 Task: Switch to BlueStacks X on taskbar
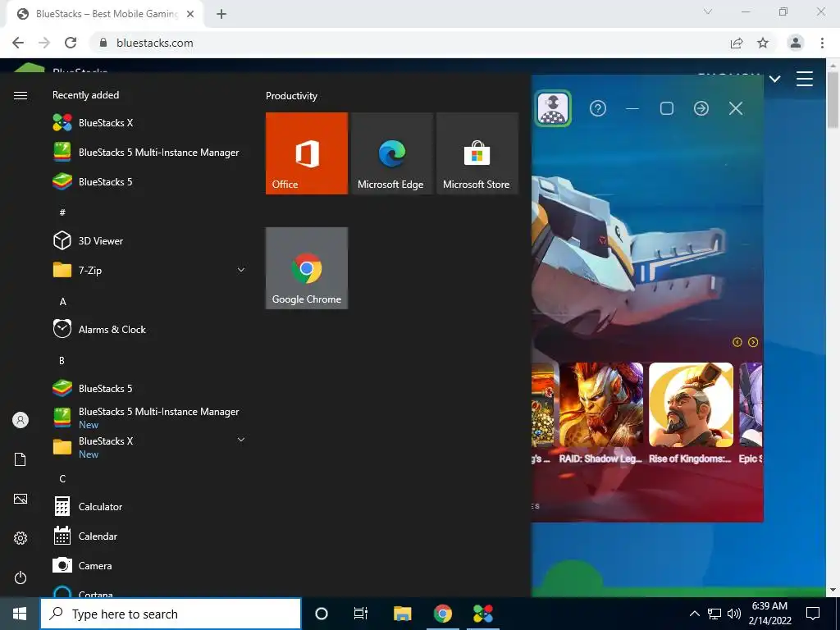pos(482,614)
